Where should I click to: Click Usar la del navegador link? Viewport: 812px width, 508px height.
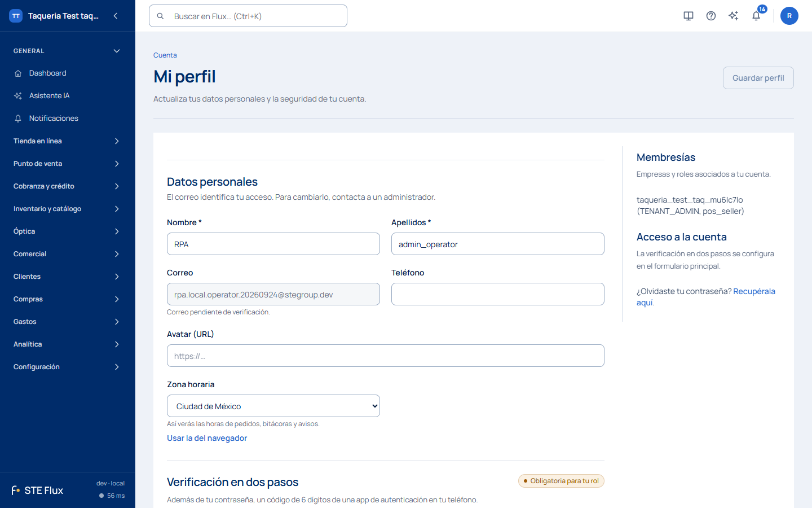[x=207, y=438]
